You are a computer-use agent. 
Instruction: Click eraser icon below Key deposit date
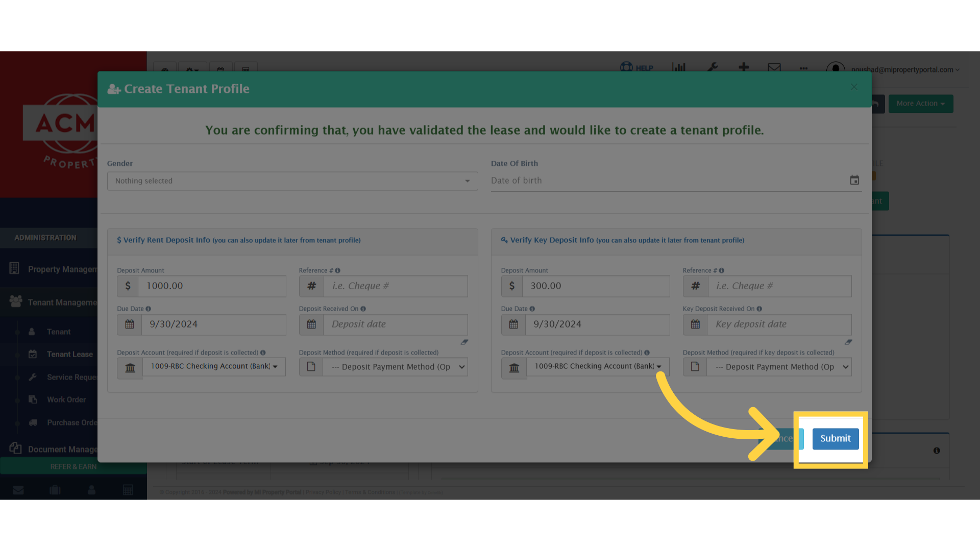click(848, 342)
